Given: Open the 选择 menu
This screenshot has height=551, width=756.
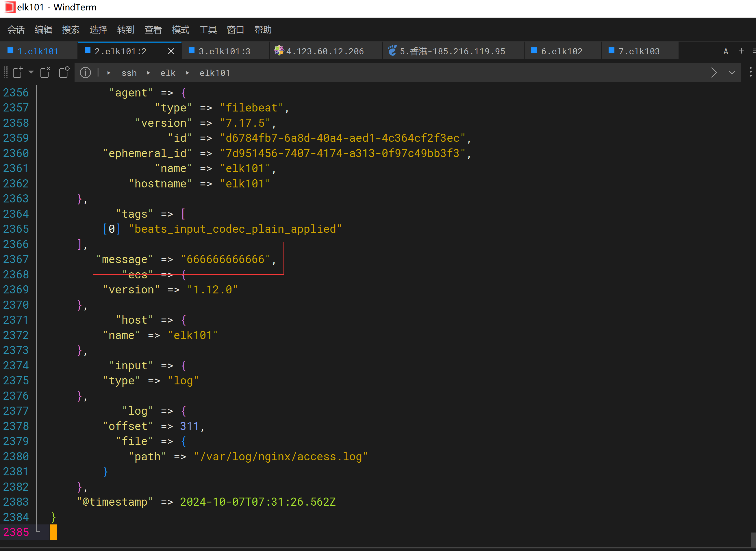Looking at the screenshot, I should point(98,30).
